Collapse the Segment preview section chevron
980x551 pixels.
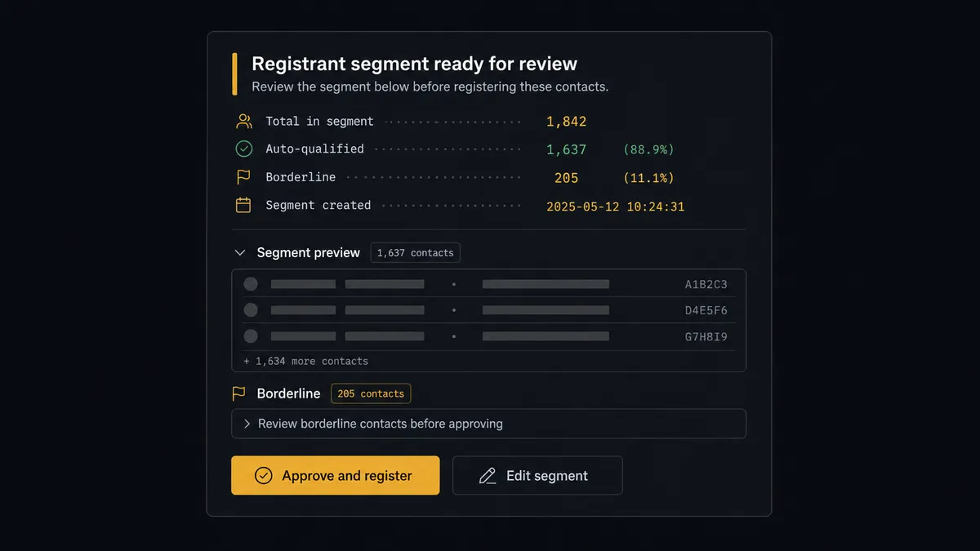pos(239,253)
